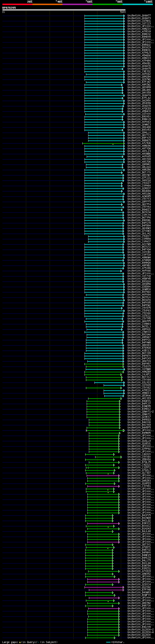Click the magenta alignment bar of UniRef100_Q1ZXQ2
The image size is (155, 644).
[x=104, y=587]
